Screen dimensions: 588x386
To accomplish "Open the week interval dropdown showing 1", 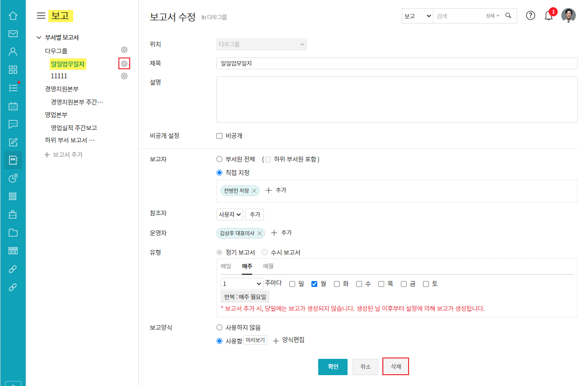I will [242, 284].
